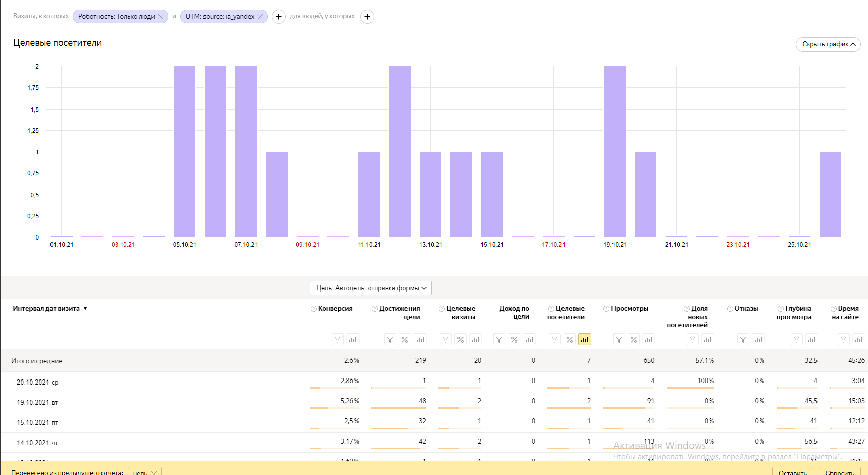The image size is (868, 475).
Task: Open the UTM: source: ia_yandex condition
Action: (220, 17)
